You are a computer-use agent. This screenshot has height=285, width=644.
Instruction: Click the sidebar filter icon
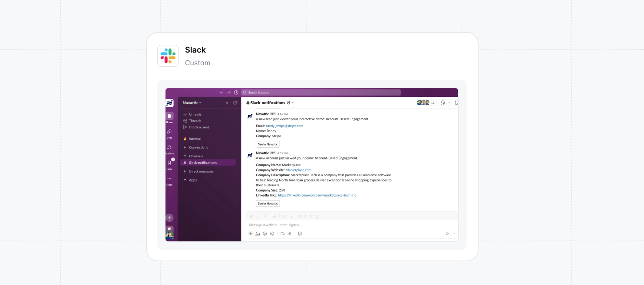coord(227,103)
